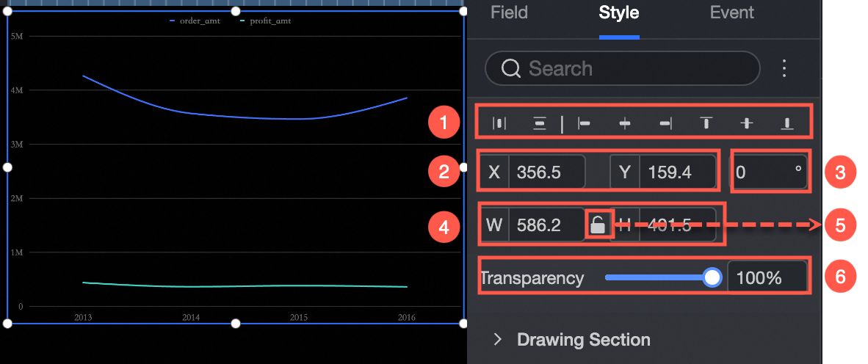This screenshot has height=364, width=868.
Task: Click the align vertical middle icon
Action: pos(747,123)
